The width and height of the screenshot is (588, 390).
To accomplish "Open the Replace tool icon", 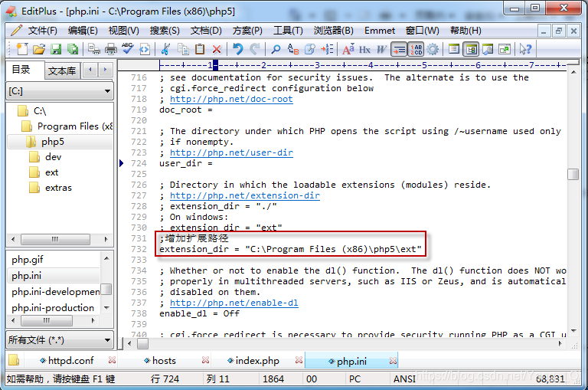I will coord(293,49).
